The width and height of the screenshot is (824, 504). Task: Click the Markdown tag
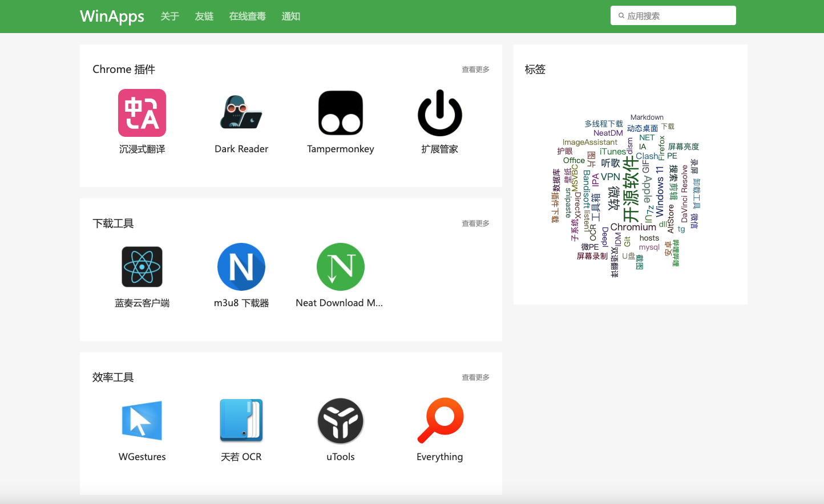tap(647, 117)
